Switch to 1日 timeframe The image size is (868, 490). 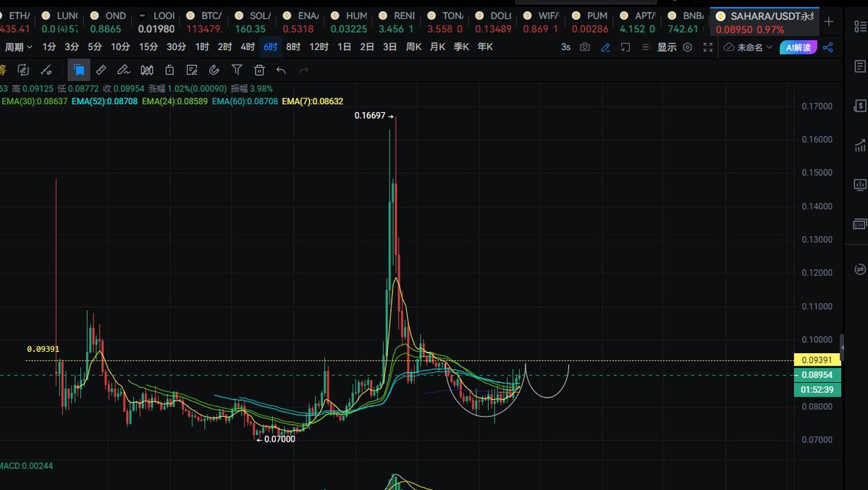pos(345,47)
